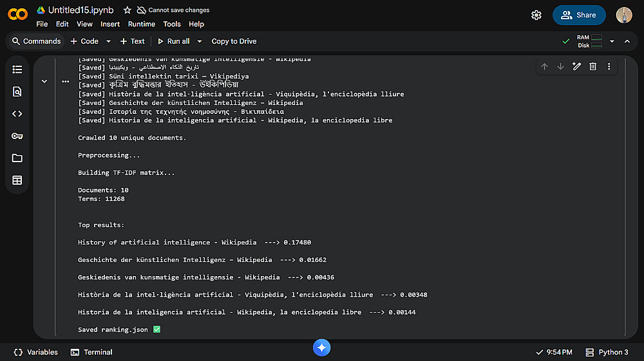The width and height of the screenshot is (644, 361).
Task: Click the notebook title Untitled15.ipynb
Action: point(81,10)
